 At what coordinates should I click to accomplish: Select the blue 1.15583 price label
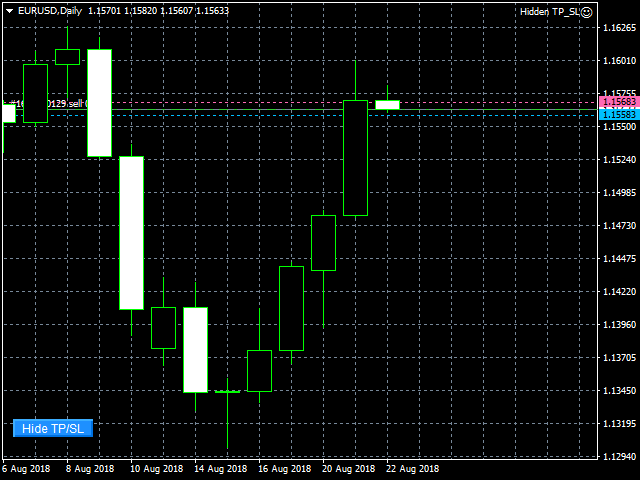point(619,114)
